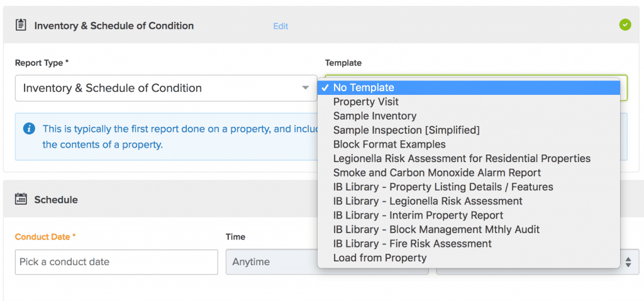
Task: Choose Property Visit template
Action: click(x=366, y=102)
